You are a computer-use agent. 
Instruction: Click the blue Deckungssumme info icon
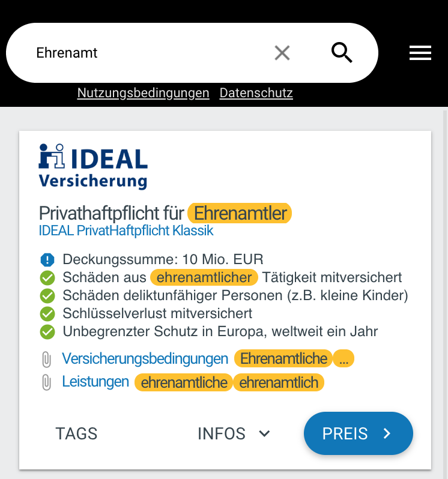point(47,260)
